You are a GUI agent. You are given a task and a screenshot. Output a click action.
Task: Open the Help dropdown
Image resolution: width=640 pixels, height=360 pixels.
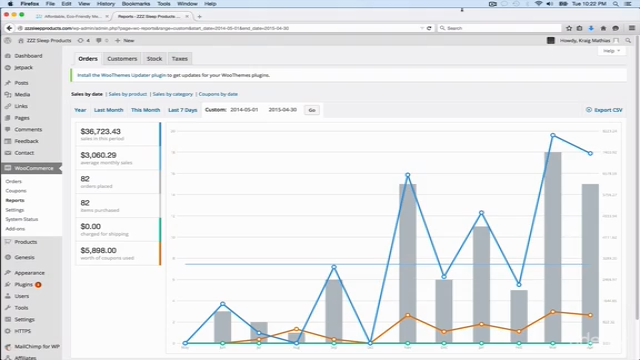(x=611, y=51)
